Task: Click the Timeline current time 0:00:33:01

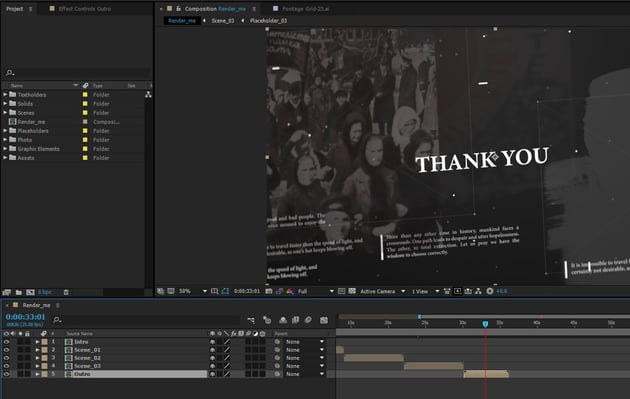Action: coord(25,317)
